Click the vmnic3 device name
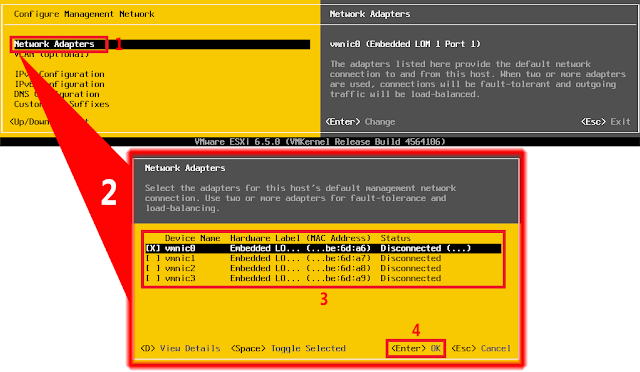 point(180,278)
